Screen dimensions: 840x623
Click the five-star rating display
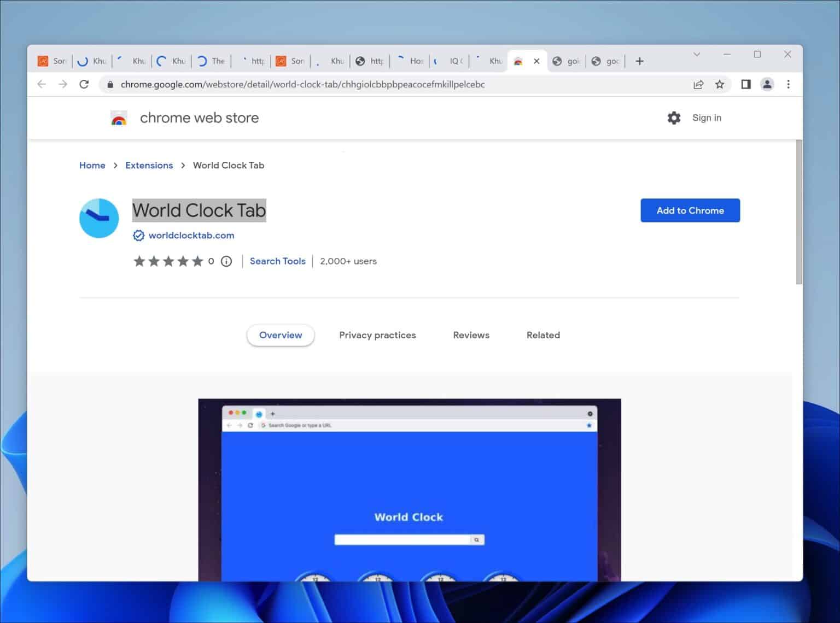(x=169, y=261)
